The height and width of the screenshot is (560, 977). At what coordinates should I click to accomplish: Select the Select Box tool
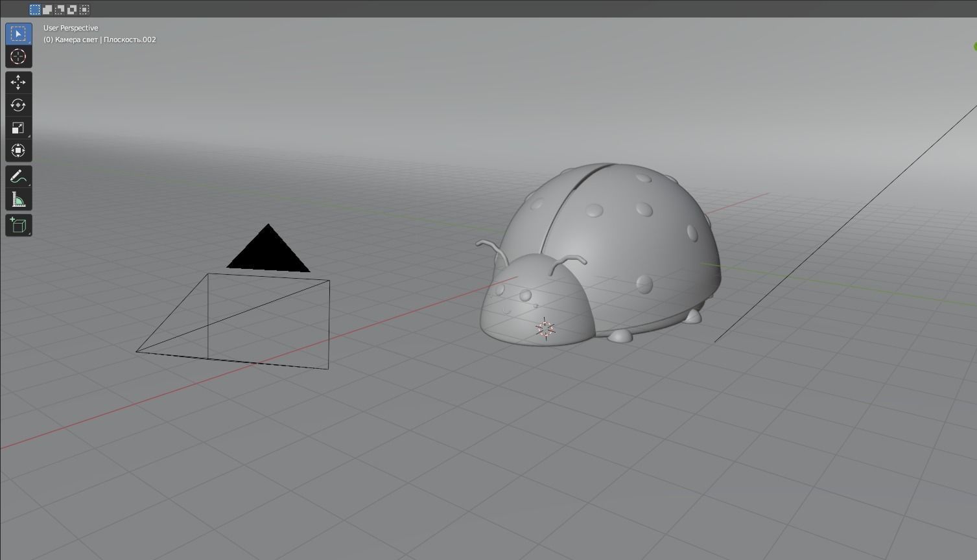point(18,34)
